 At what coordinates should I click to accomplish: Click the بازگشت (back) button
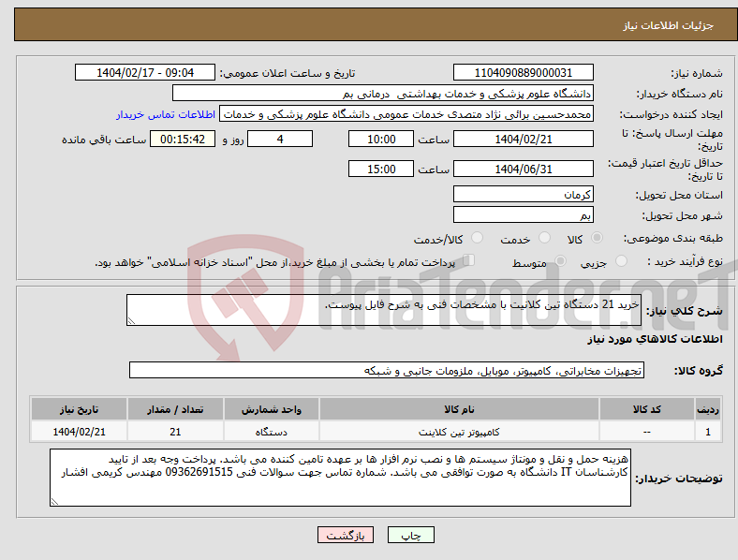point(346,535)
